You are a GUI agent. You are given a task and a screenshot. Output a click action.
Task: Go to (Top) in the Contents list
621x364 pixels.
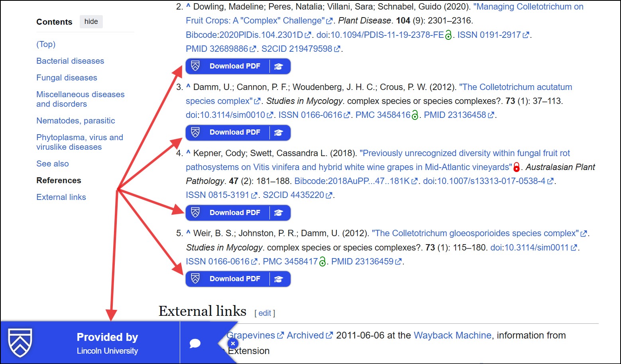click(x=45, y=44)
